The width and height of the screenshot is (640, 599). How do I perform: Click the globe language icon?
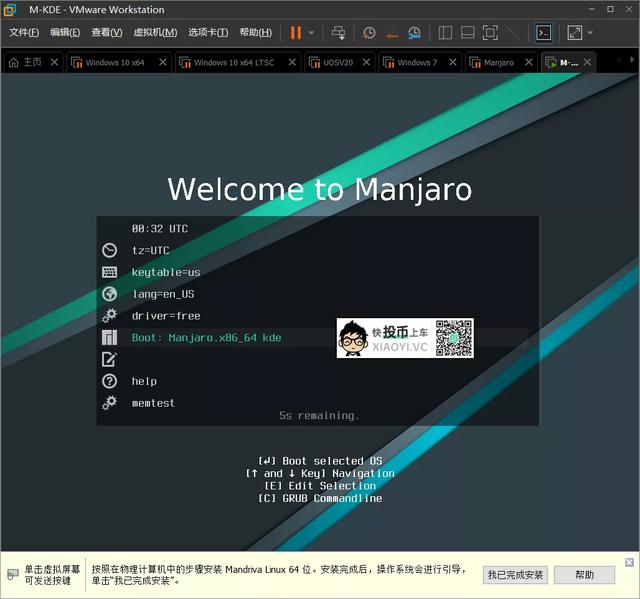(109, 294)
